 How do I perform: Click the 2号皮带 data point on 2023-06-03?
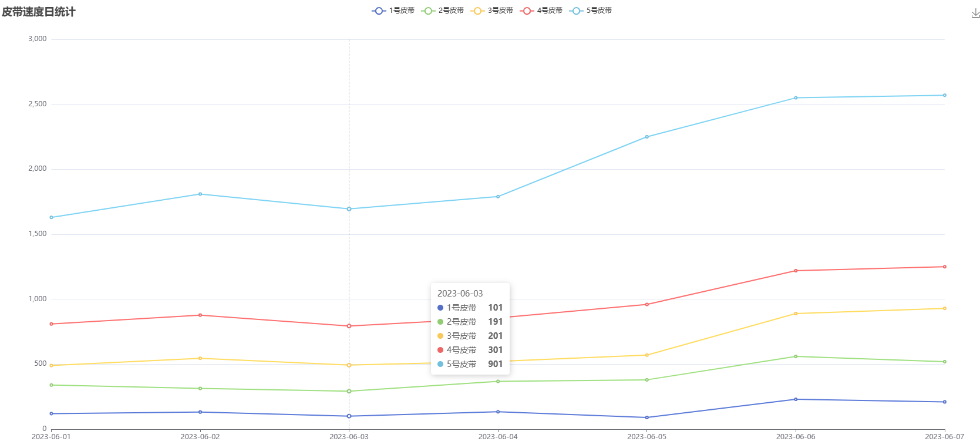[349, 391]
